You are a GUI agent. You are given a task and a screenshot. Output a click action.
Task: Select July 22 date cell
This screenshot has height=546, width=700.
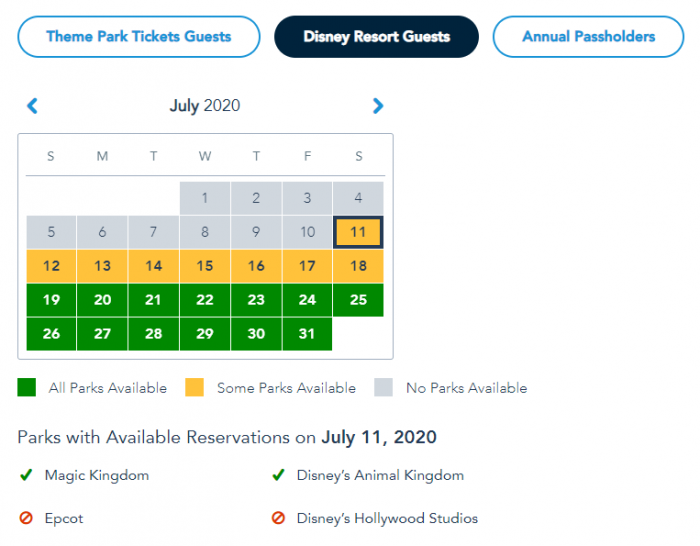(205, 300)
